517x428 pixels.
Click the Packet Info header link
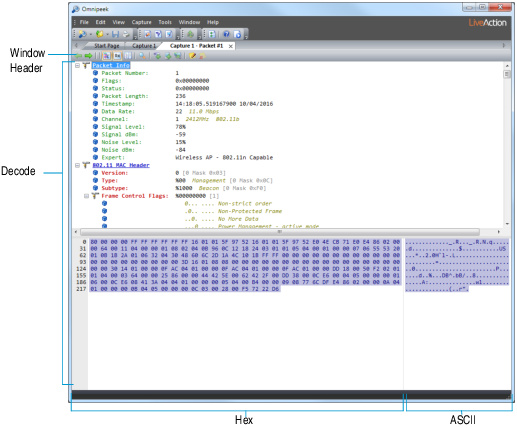[x=111, y=65]
